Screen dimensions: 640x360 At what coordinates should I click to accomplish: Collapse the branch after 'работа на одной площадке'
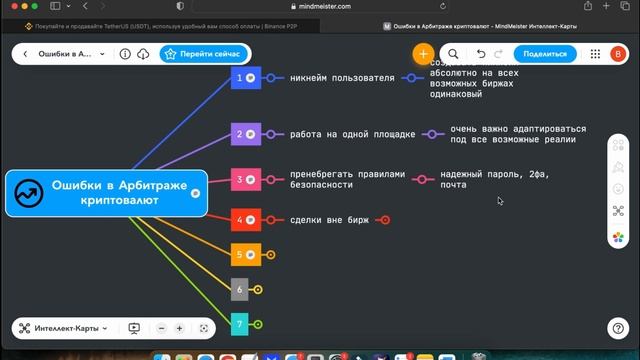tap(432, 134)
